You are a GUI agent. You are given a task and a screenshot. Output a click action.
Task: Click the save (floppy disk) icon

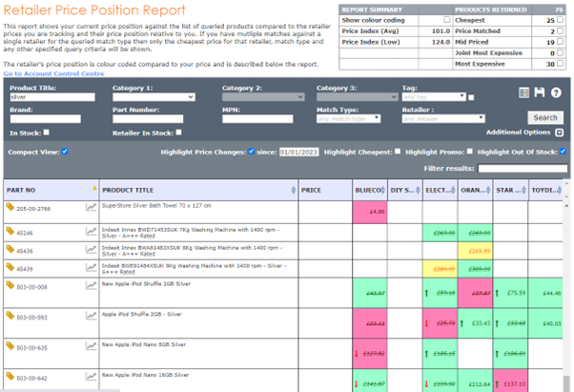coord(540,93)
